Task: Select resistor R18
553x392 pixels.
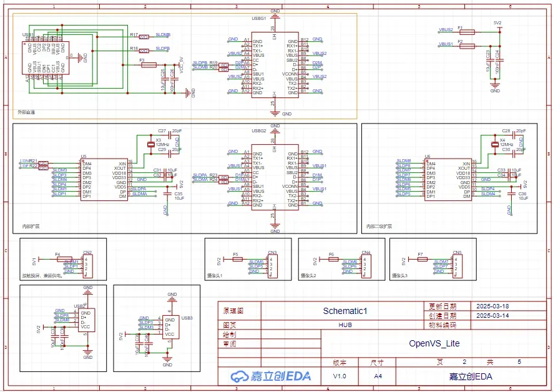Action: pyautogui.click(x=144, y=51)
